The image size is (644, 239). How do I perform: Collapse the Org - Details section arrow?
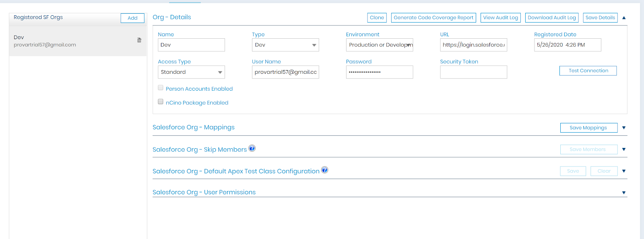(624, 18)
